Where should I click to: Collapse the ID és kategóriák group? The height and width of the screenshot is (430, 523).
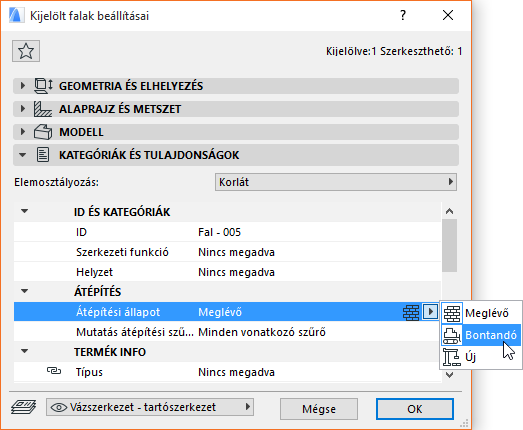point(24,211)
